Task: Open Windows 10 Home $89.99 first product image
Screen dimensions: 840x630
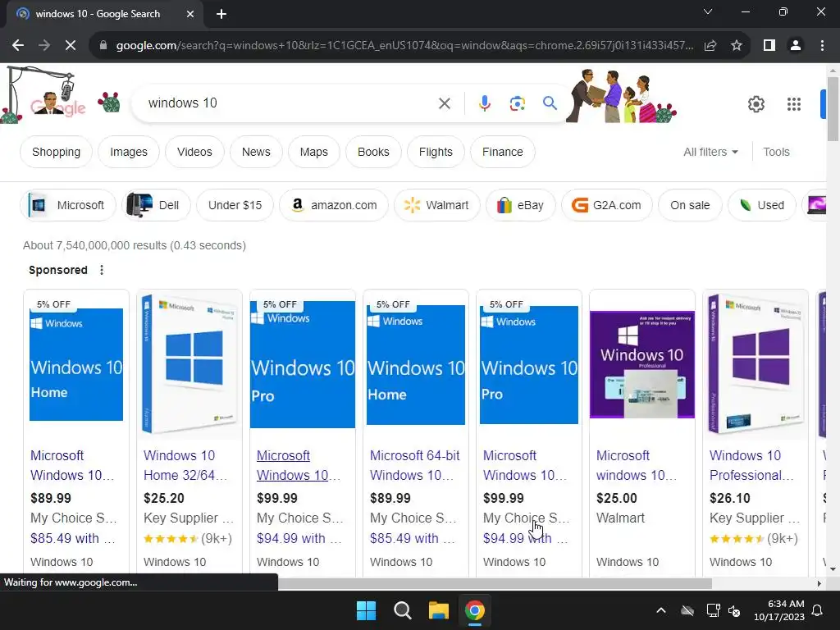Action: 76,364
